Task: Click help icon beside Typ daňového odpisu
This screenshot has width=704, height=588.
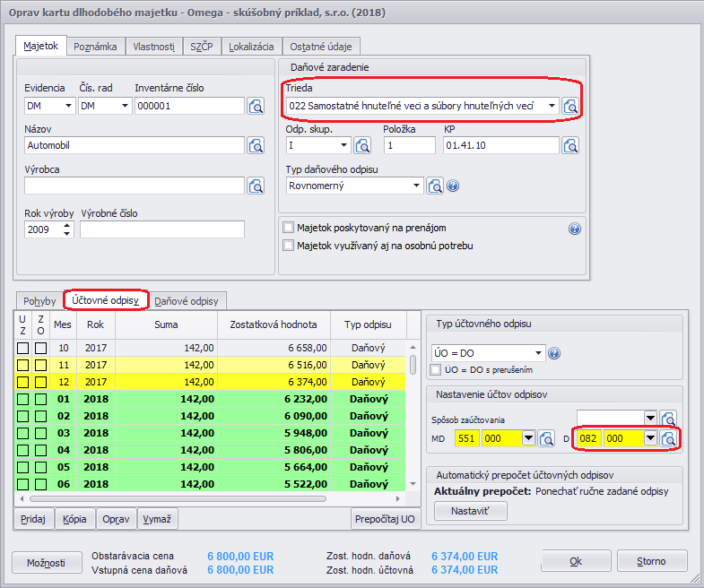Action: click(453, 186)
